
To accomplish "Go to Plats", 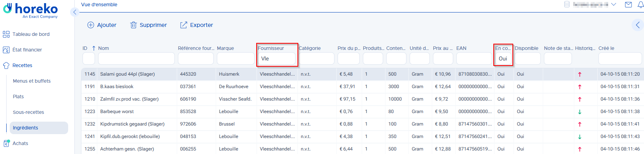I will 18,97.
